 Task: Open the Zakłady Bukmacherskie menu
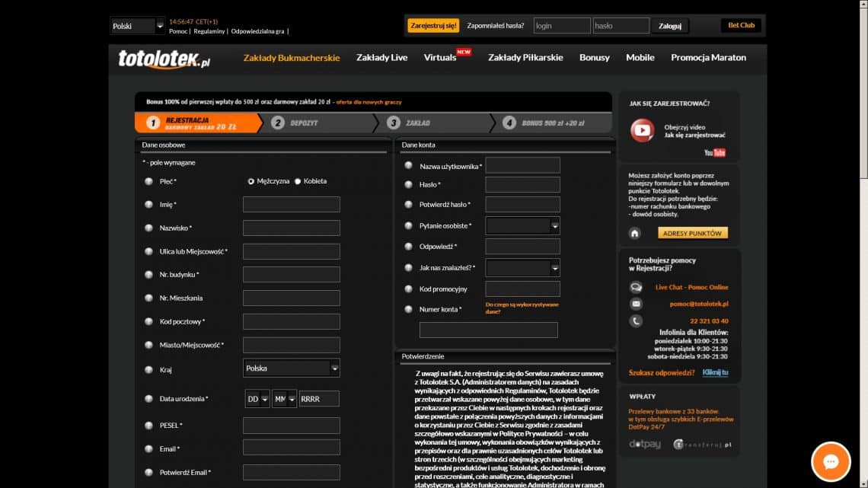pyautogui.click(x=292, y=58)
